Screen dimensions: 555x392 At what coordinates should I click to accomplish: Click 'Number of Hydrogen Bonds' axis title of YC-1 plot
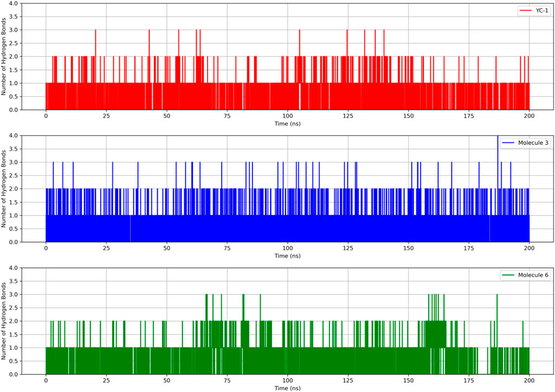(4, 56)
